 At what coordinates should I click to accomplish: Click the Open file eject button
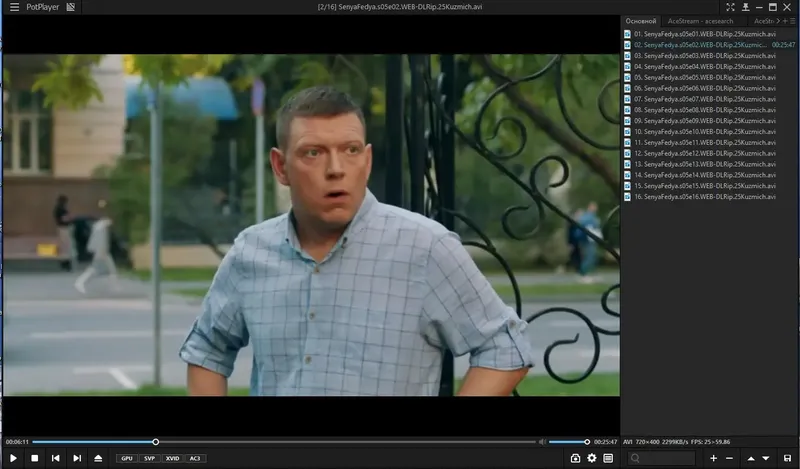(x=98, y=458)
